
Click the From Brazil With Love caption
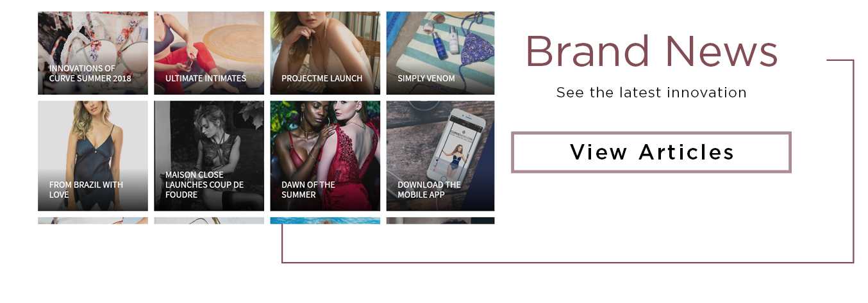click(x=86, y=190)
